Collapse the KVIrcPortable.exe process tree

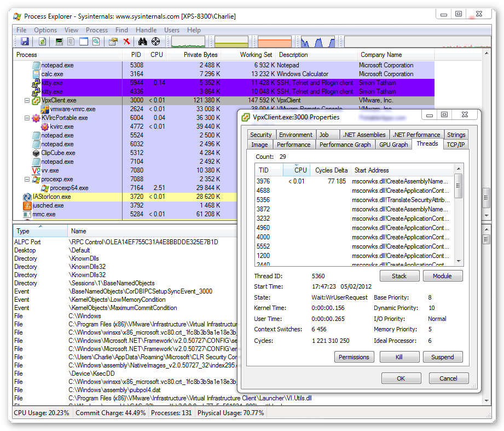click(27, 118)
